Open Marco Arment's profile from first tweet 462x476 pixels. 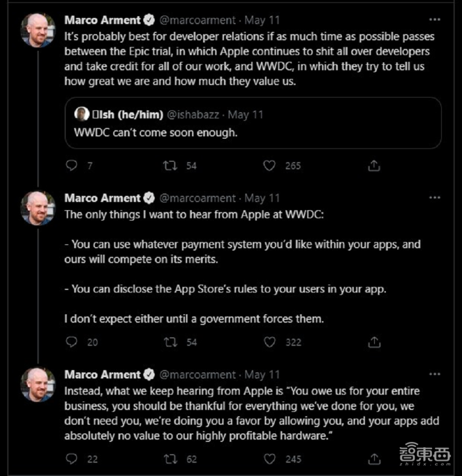coord(102,20)
